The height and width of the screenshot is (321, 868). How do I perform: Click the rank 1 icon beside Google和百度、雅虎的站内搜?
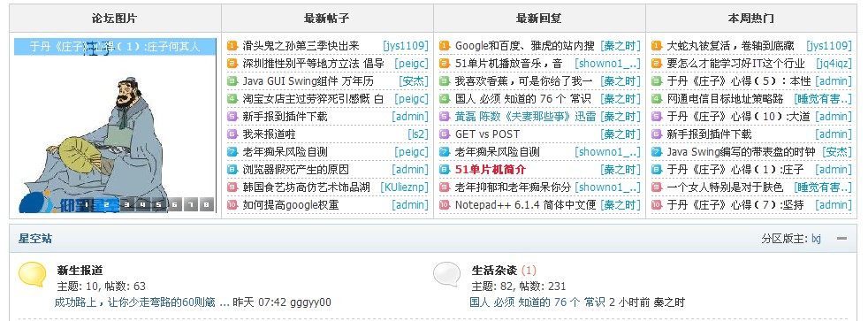click(x=445, y=46)
